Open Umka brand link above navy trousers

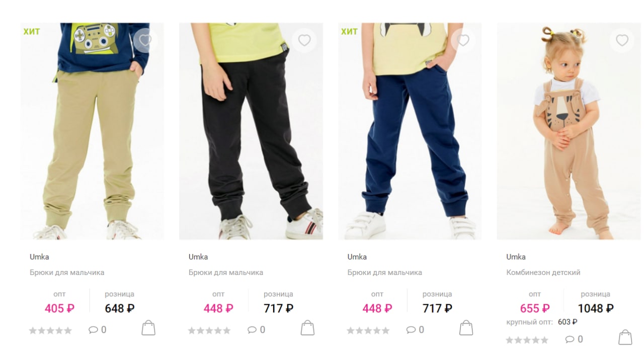point(357,257)
